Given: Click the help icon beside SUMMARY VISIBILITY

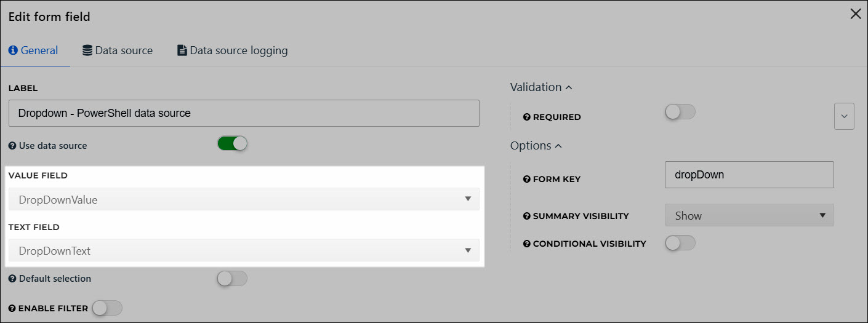Looking at the screenshot, I should (x=527, y=217).
